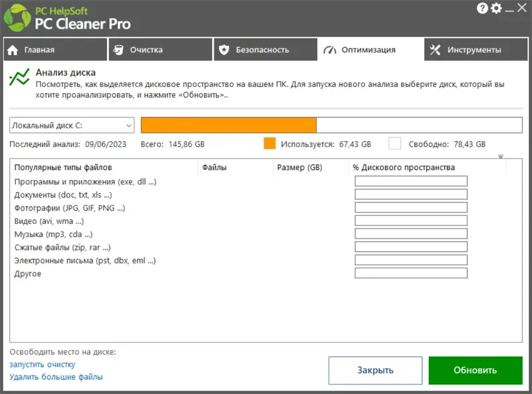Click the Всего: 145,86 GB value
Viewport: 532px width, 394px height.
[x=173, y=144]
